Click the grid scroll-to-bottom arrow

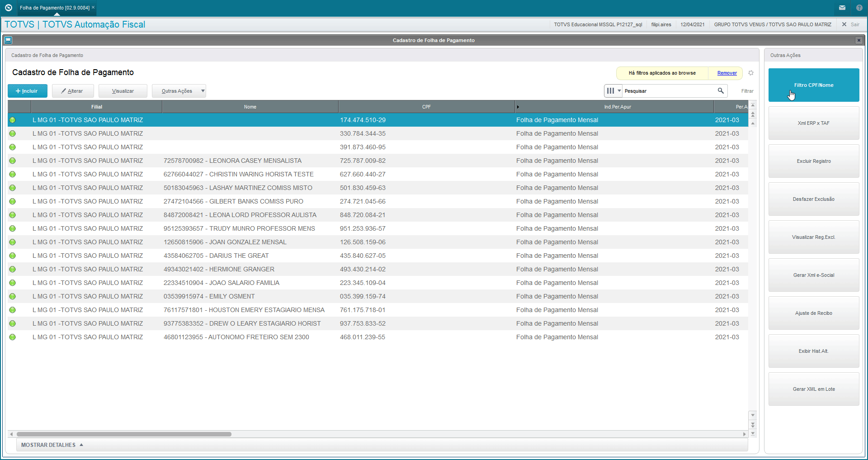pyautogui.click(x=753, y=434)
